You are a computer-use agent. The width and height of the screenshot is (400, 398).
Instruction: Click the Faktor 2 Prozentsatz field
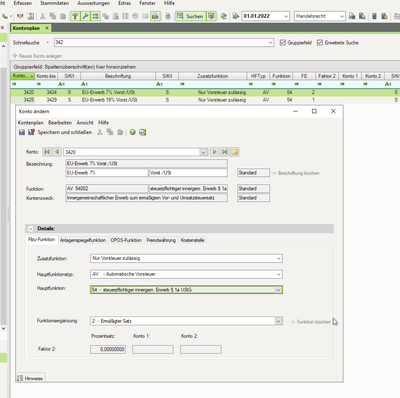(x=108, y=349)
